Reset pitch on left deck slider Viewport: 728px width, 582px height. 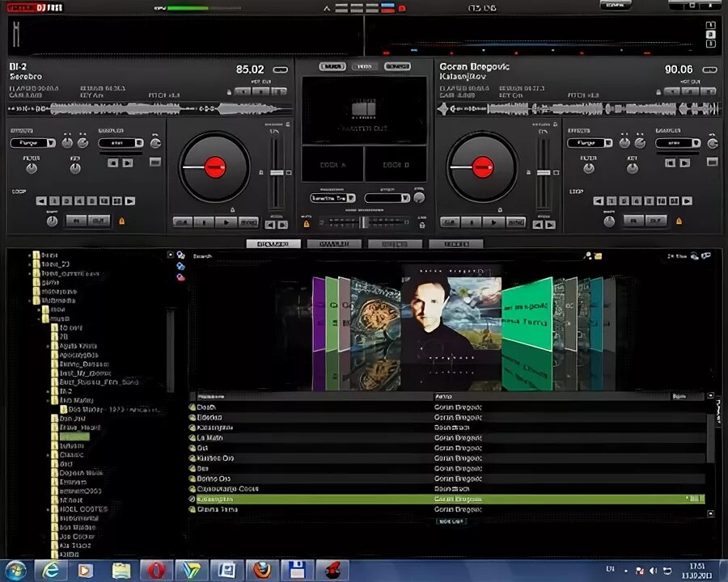[x=289, y=173]
